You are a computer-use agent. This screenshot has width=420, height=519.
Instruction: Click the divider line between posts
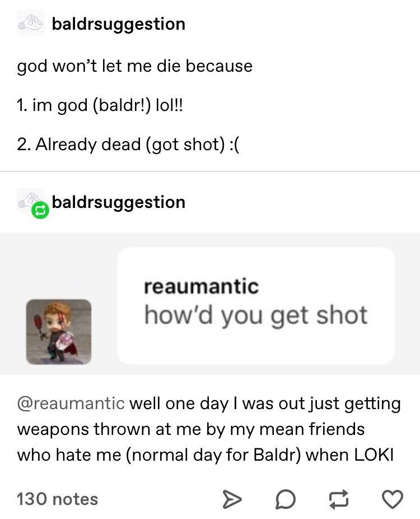point(210,171)
